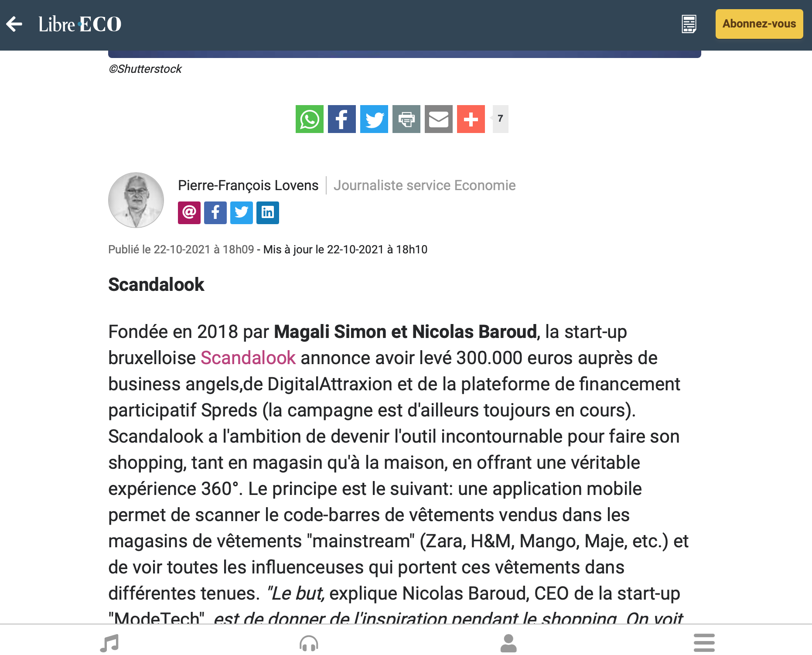Open the Libre ECO home logo

(x=80, y=24)
